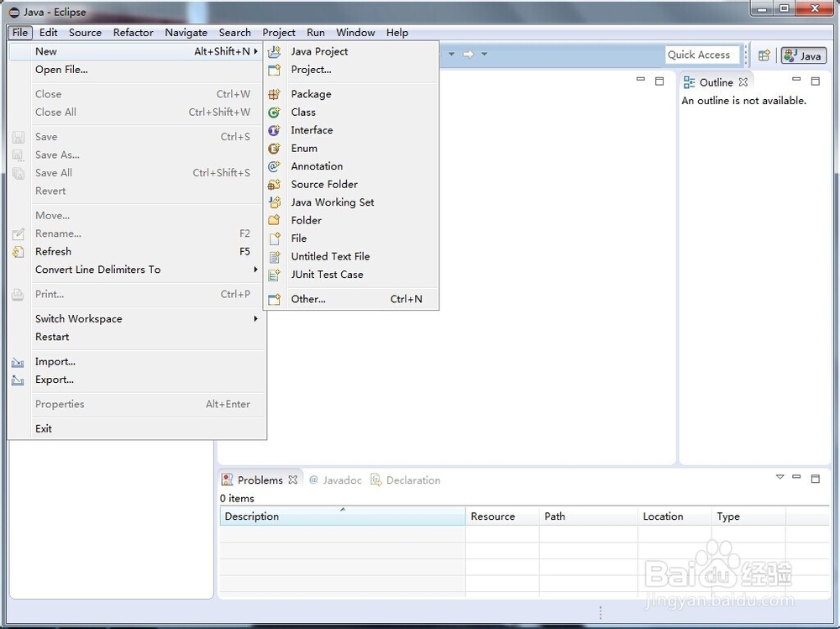Click the Java Project icon in New submenu
Screen dimensions: 840x629
[275, 51]
